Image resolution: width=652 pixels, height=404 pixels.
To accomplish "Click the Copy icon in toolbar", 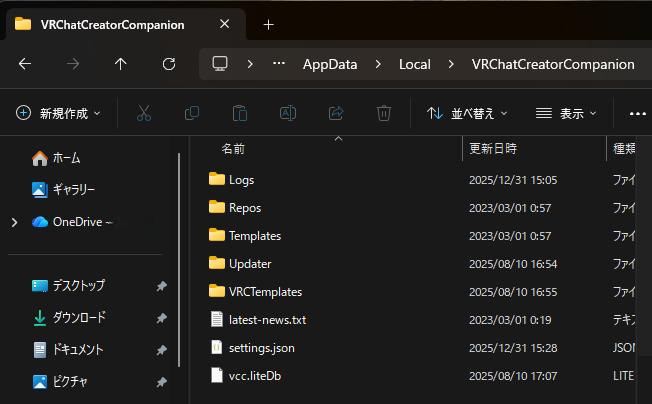I will tap(192, 114).
